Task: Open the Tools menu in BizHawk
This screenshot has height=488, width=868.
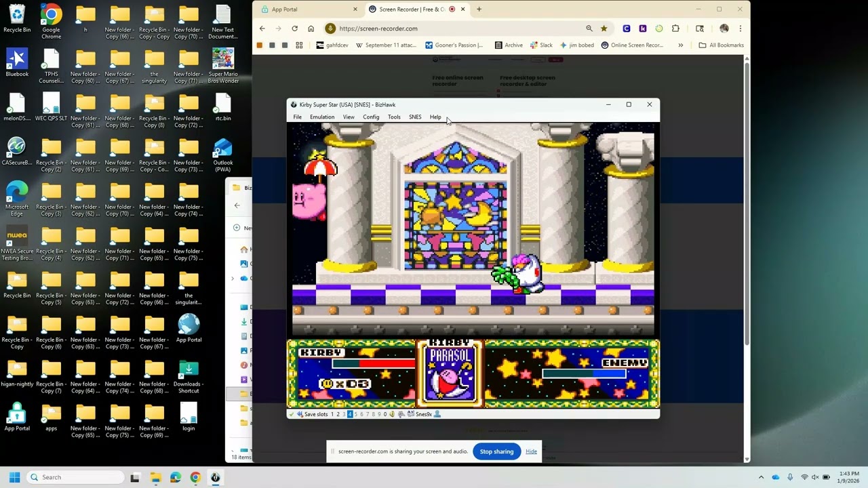Action: pos(394,117)
